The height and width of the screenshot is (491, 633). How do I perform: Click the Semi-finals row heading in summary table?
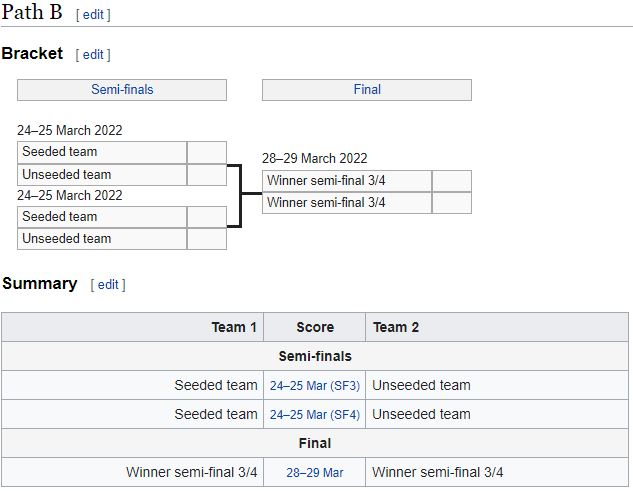(x=315, y=356)
